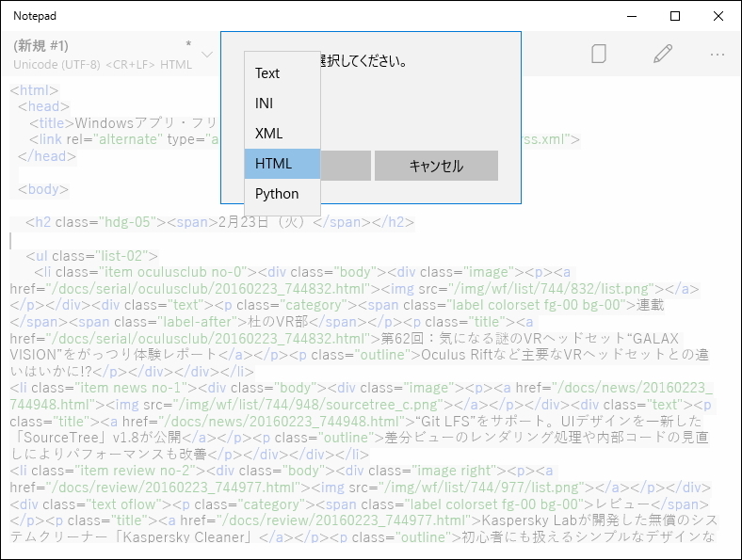Click the Unicode (UTF-8) encoding label
Viewport: 742px width, 560px height.
(x=56, y=65)
